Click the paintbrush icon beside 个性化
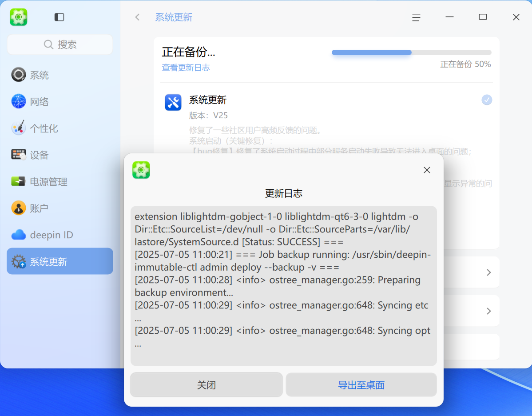This screenshot has width=532, height=416. pos(18,128)
